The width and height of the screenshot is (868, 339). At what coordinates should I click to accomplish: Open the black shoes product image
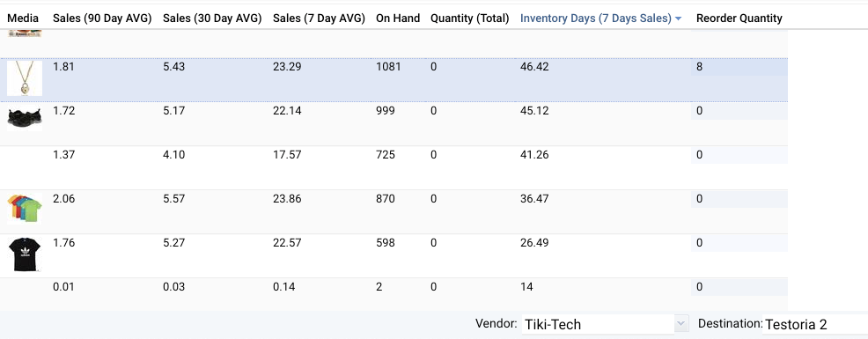coord(25,118)
